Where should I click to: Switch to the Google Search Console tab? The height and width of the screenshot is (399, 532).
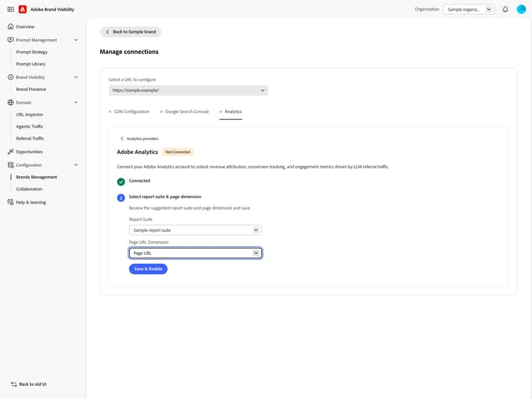tap(184, 111)
